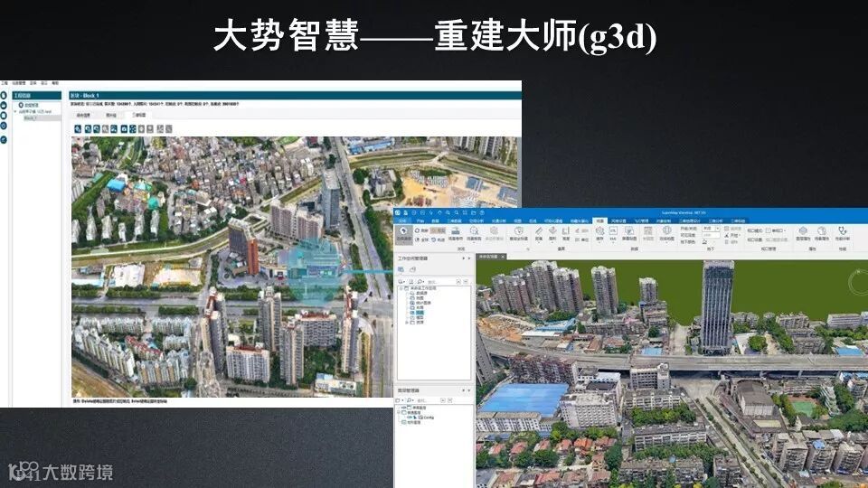Switch to the first tab under the Block 1 header
This screenshot has height=488, width=868.
pos(83,115)
